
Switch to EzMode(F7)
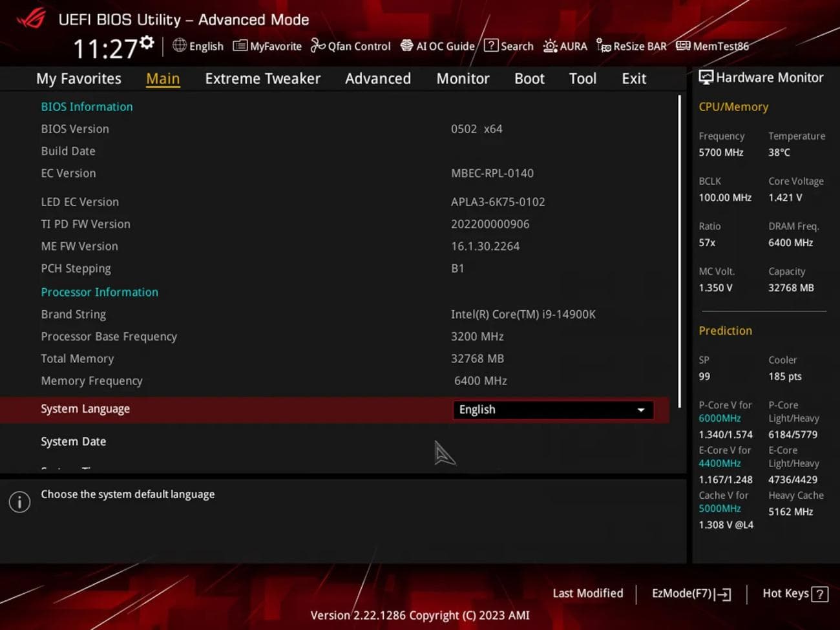point(691,593)
